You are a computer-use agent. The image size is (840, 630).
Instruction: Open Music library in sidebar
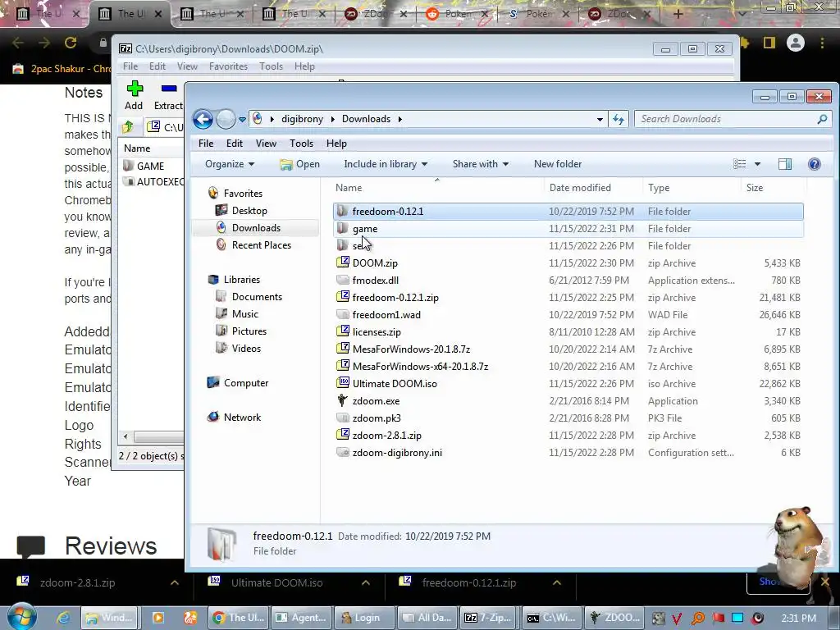click(244, 314)
